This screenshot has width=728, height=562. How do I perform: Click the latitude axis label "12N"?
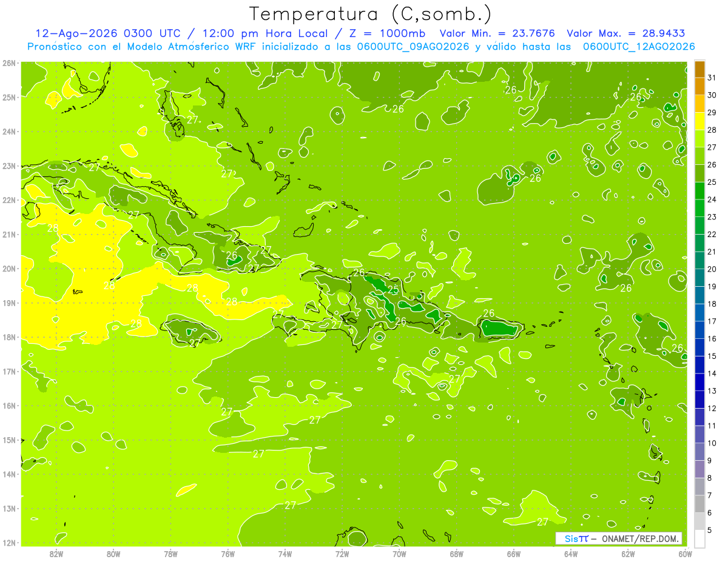coord(9,543)
